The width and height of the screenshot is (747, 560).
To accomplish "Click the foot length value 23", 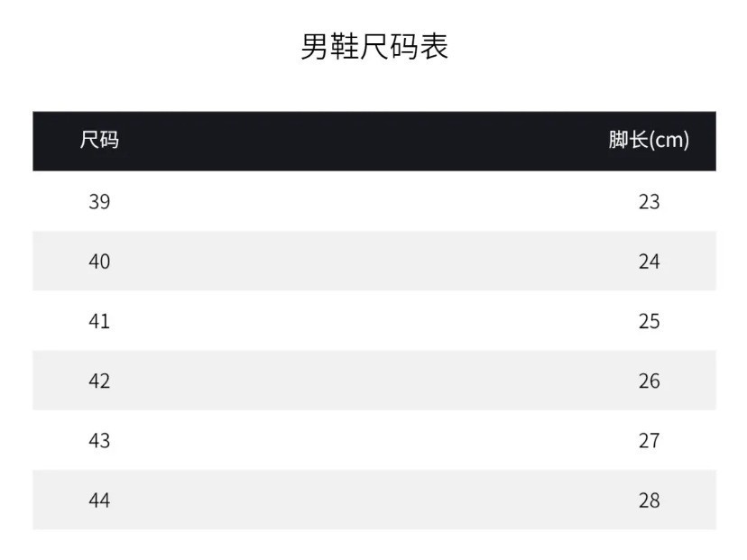I will click(x=649, y=201).
